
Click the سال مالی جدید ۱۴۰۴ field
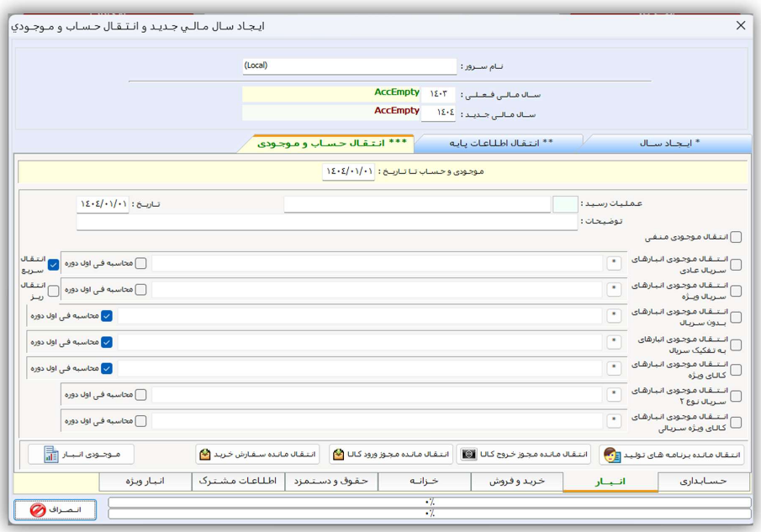point(438,113)
